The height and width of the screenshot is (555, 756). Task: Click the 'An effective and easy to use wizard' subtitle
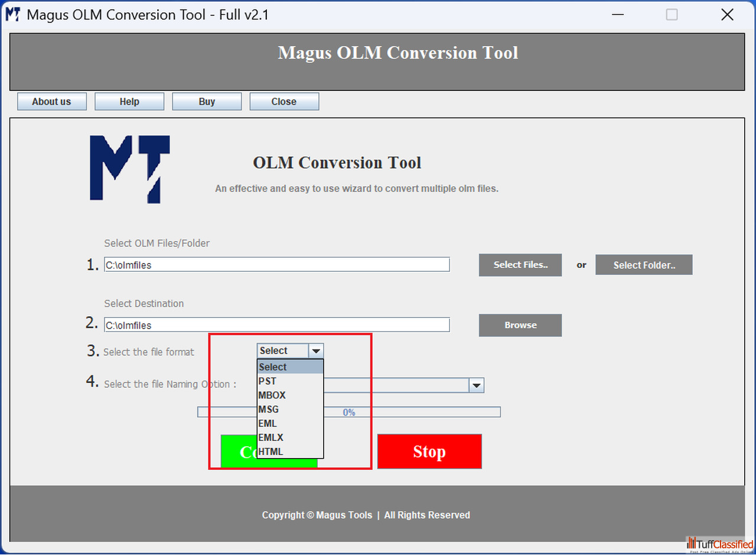[x=357, y=189]
